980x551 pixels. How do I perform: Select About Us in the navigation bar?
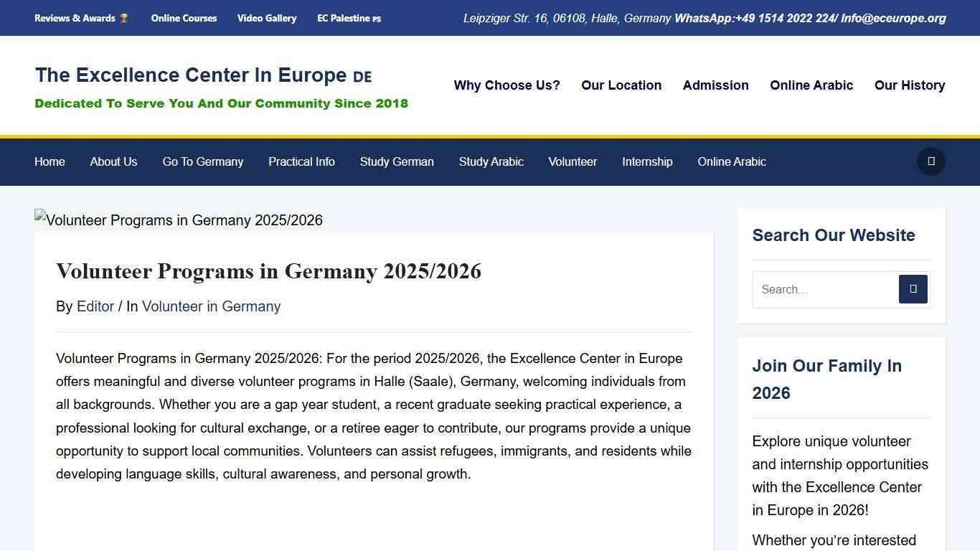click(x=113, y=161)
